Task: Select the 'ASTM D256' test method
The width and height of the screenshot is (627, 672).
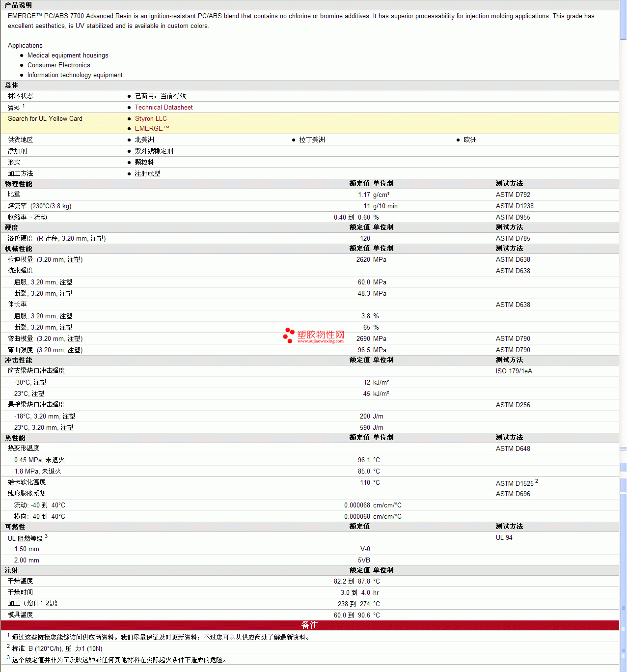Action: coord(513,405)
